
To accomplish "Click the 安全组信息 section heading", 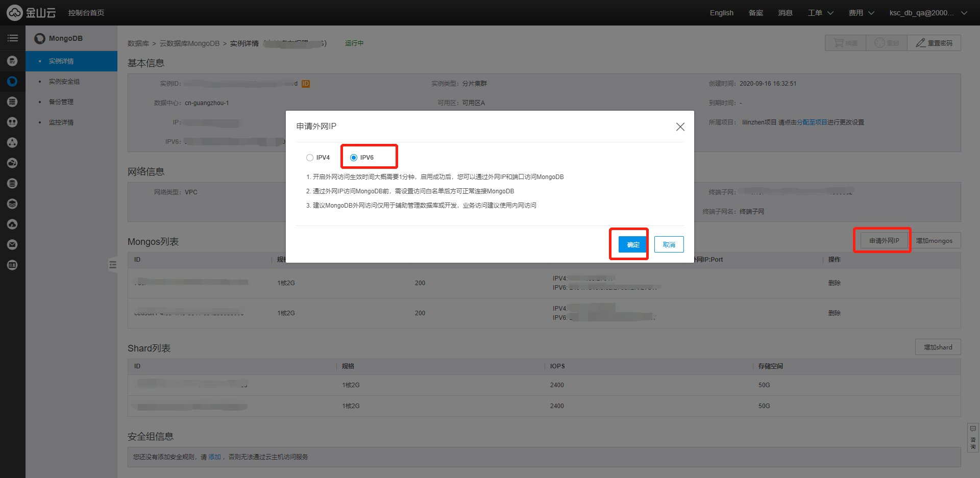I will [x=151, y=437].
